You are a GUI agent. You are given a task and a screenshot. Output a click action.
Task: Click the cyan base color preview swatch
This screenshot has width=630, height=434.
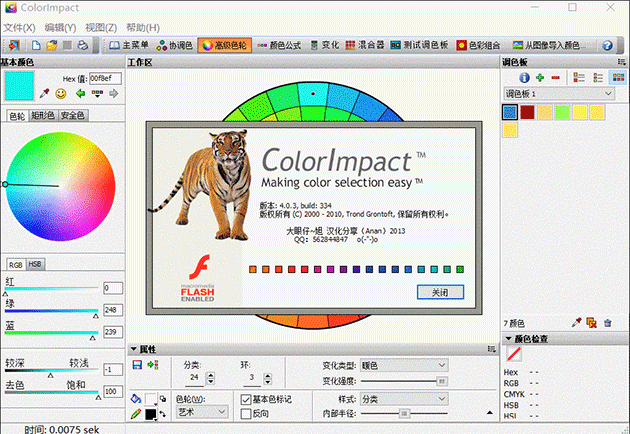tap(19, 86)
